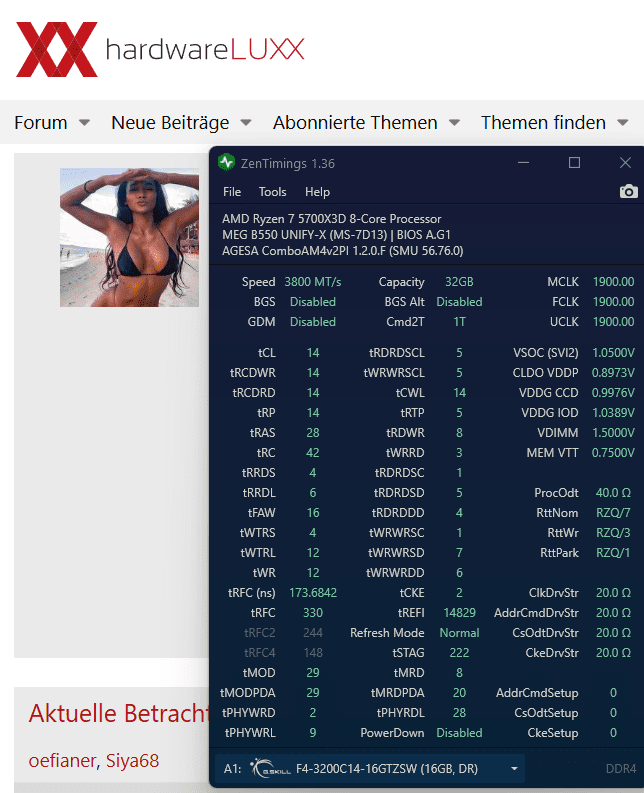The width and height of the screenshot is (644, 793).
Task: Click the MEM VTT 0.7500V value
Action: tap(613, 453)
